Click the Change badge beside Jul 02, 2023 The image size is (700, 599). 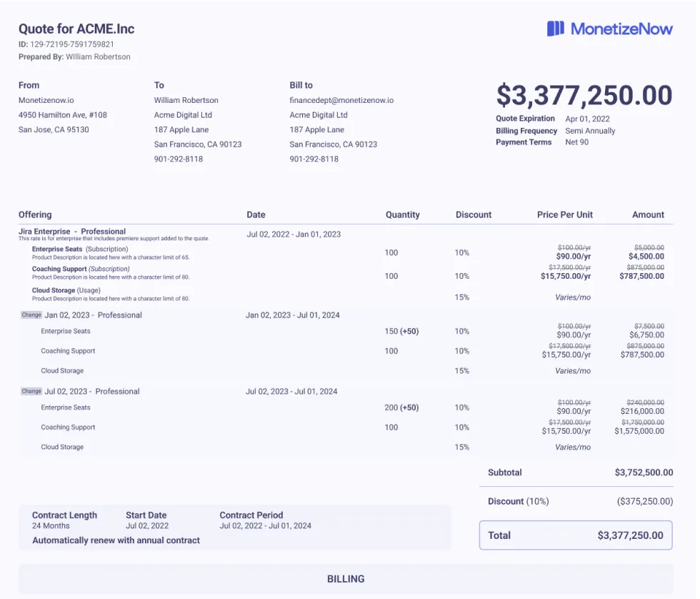pos(31,391)
